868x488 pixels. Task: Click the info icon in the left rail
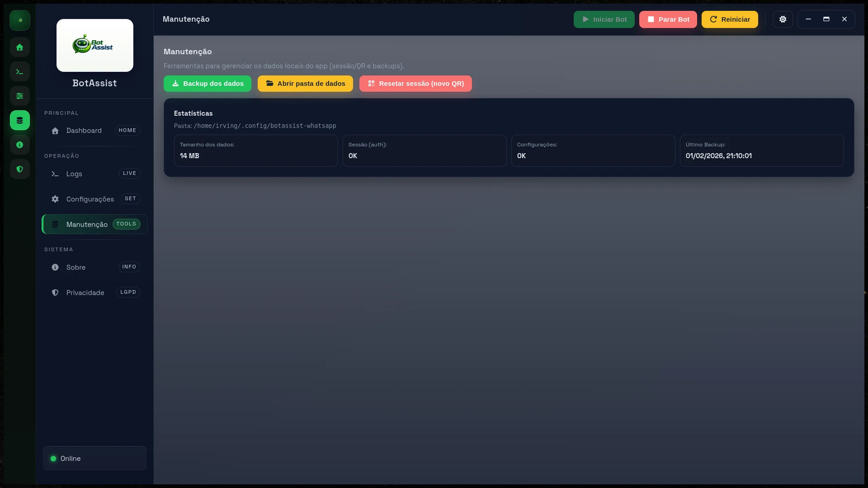coord(19,145)
